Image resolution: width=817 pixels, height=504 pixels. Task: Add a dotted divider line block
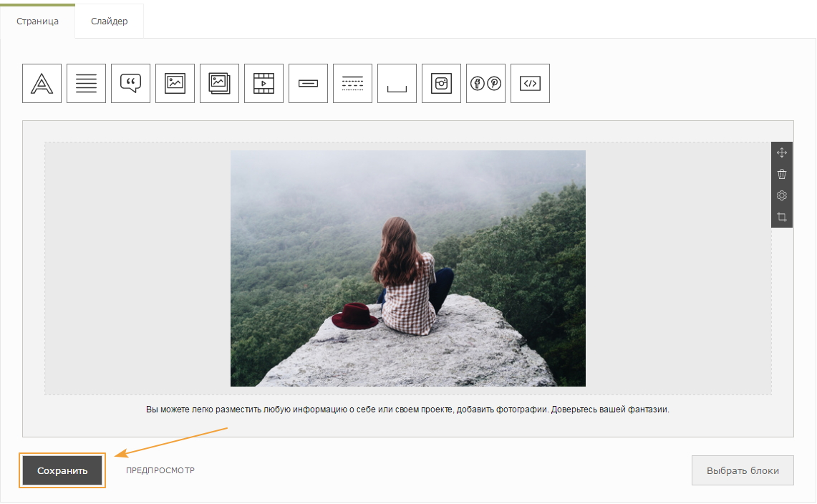point(353,83)
